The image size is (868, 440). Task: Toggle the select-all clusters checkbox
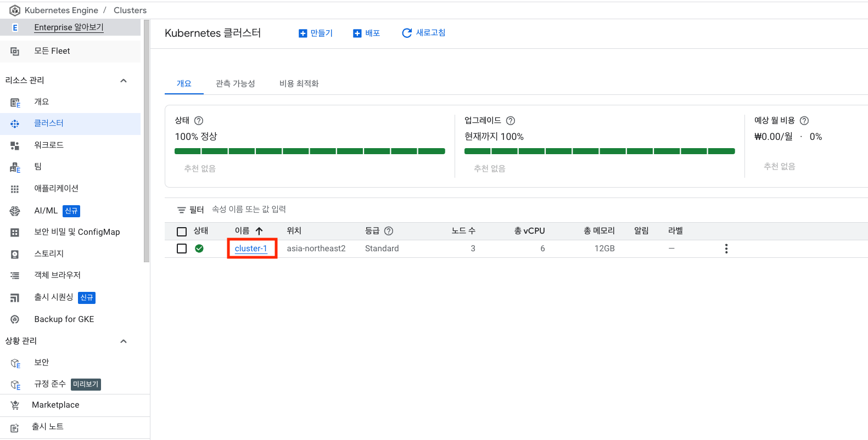(x=182, y=232)
